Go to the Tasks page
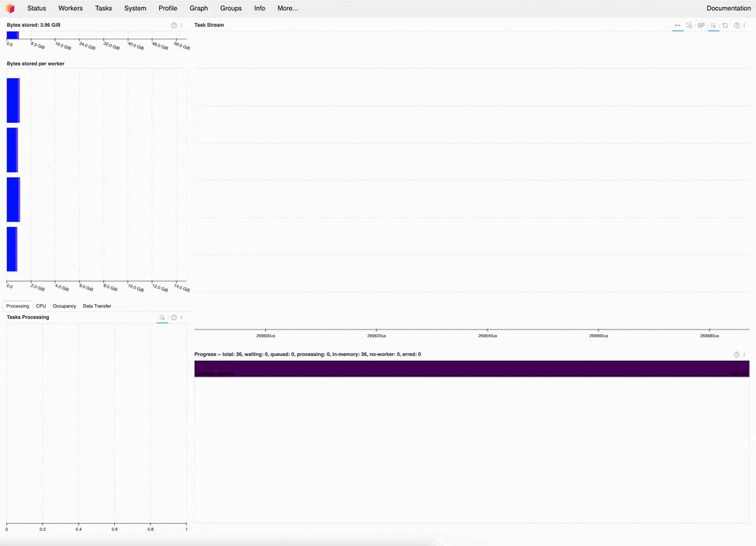The height and width of the screenshot is (546, 756). pos(103,8)
